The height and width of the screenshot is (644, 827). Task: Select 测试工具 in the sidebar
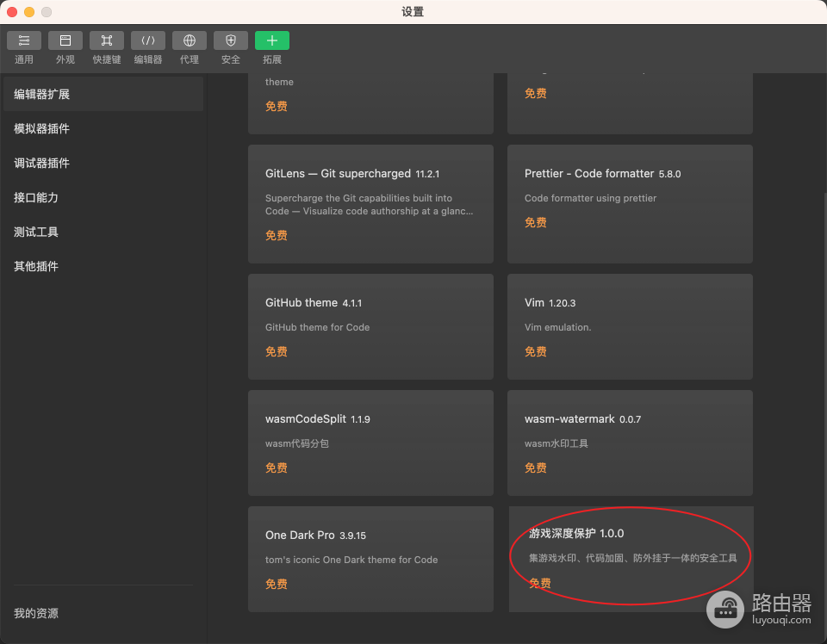click(x=103, y=232)
